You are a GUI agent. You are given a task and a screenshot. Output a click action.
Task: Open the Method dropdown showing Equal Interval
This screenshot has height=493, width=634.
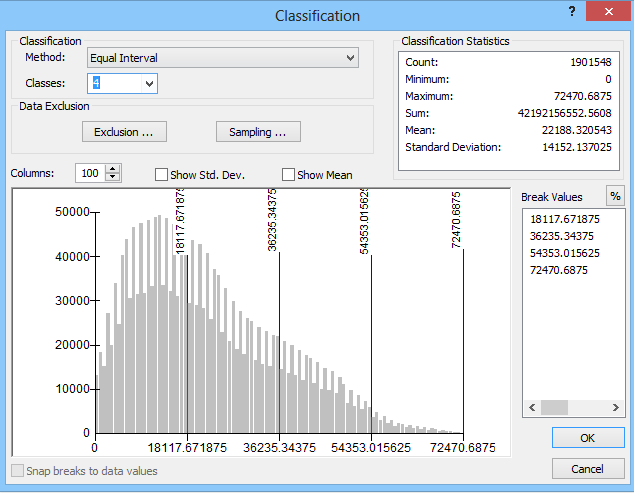coord(222,58)
